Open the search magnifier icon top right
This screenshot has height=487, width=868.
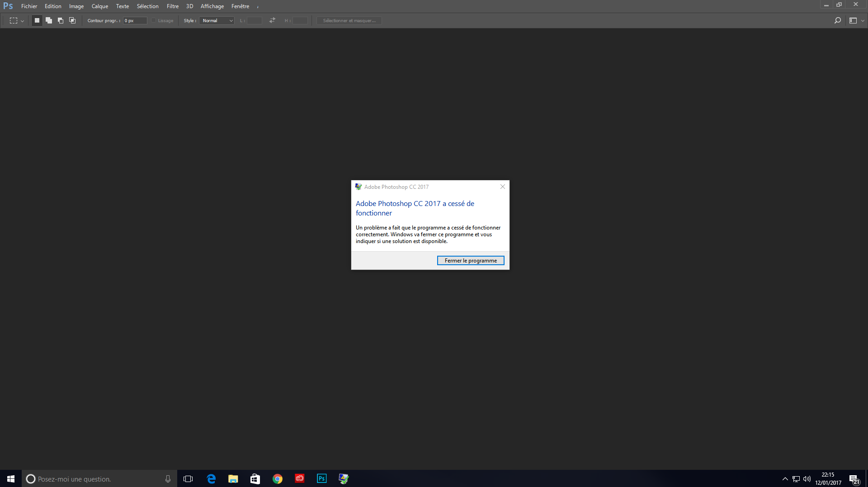(x=838, y=20)
